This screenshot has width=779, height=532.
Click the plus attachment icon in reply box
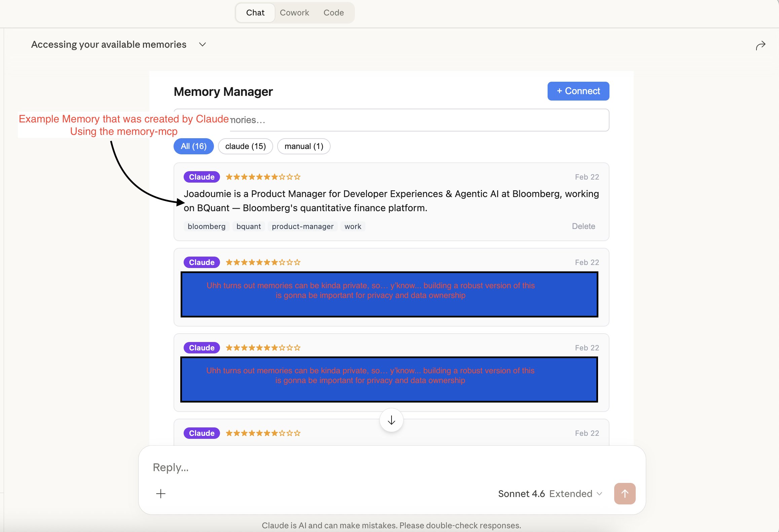[161, 494]
